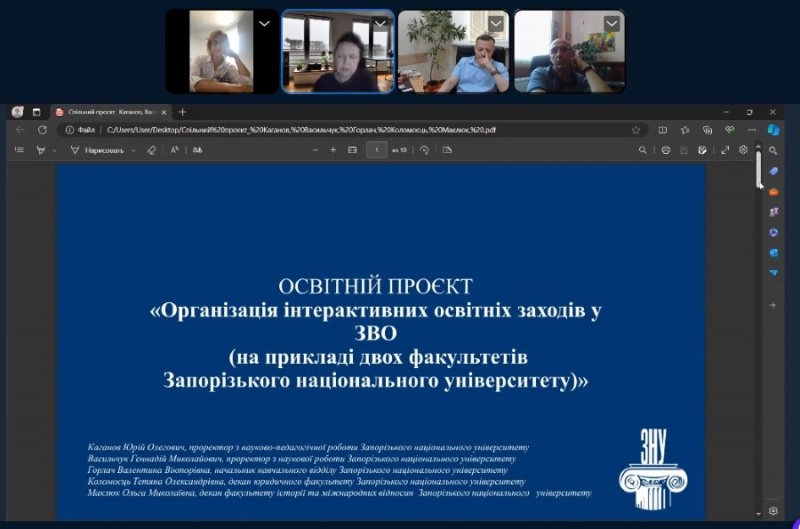Open sidebar settings gear at bottom

pos(773,511)
